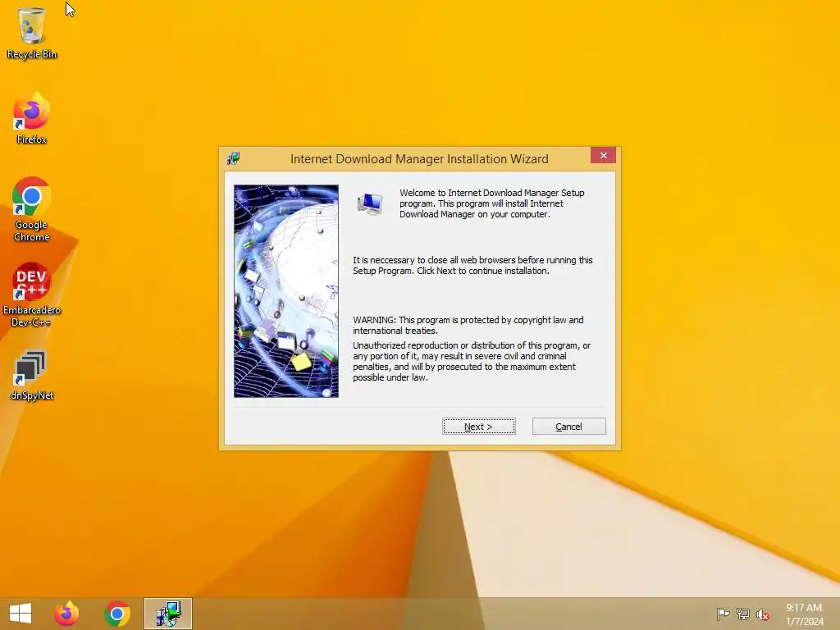Click the wizard title text
The height and width of the screenshot is (630, 840).
pos(419,159)
